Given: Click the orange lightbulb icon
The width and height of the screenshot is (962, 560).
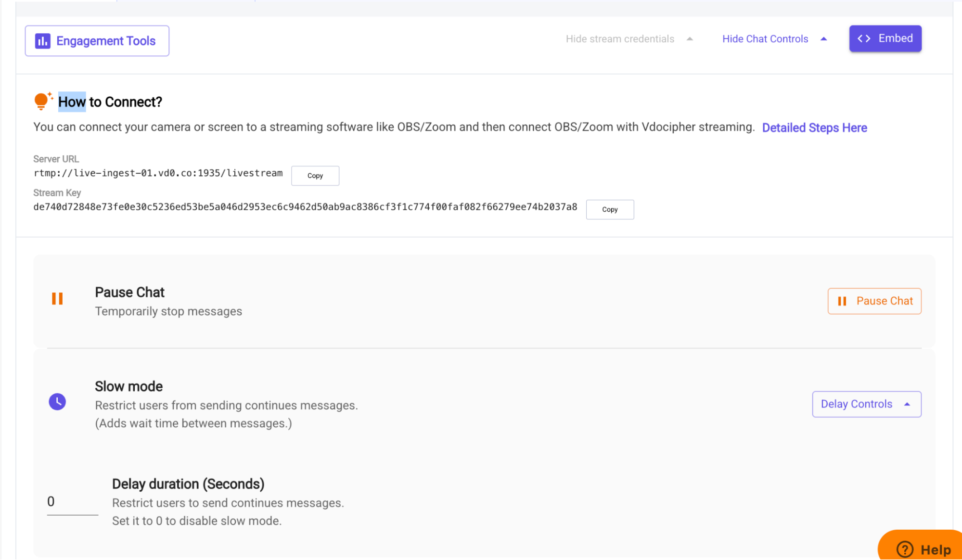Looking at the screenshot, I should click(42, 101).
